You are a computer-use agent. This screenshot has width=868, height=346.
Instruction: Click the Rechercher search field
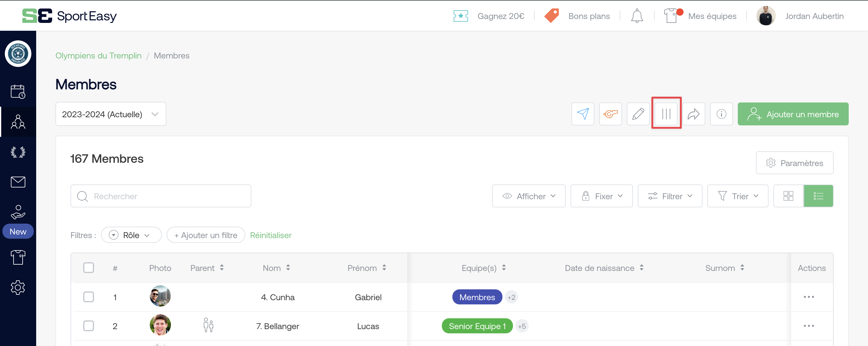[161, 196]
